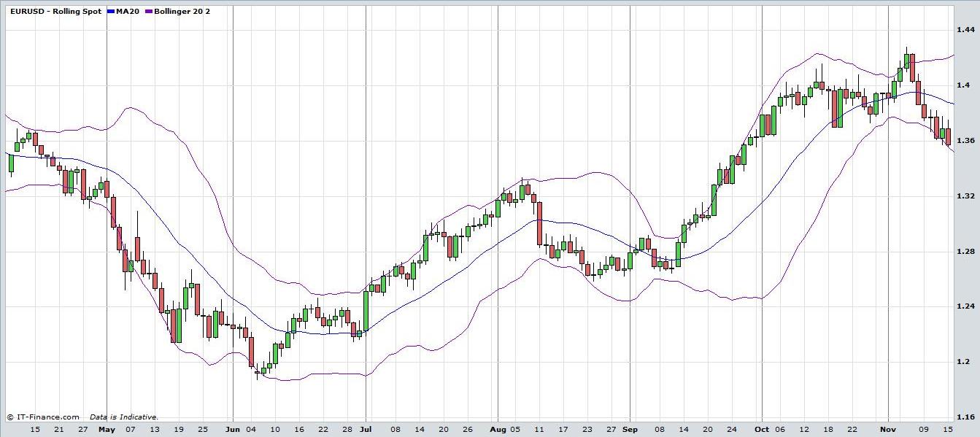Screen dimensions: 980x437
Task: Click date label 11 on the time axis
Action: click(x=539, y=430)
